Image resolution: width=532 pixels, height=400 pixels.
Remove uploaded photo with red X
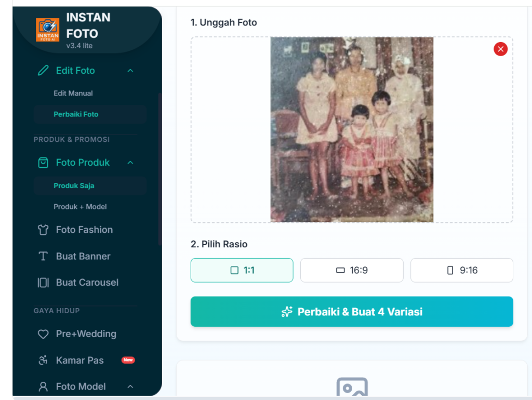(x=500, y=49)
